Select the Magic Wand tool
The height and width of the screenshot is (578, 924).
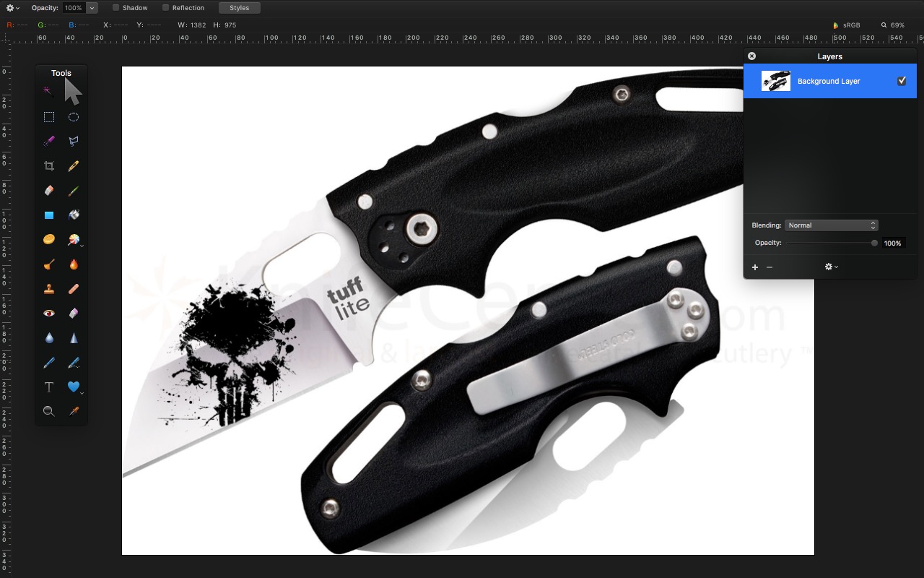(x=48, y=92)
